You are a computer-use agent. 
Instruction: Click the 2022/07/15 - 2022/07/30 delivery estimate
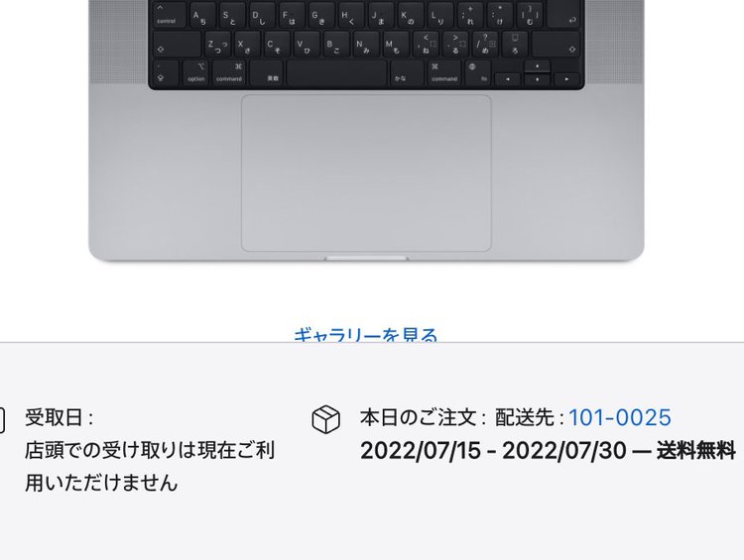click(x=493, y=450)
